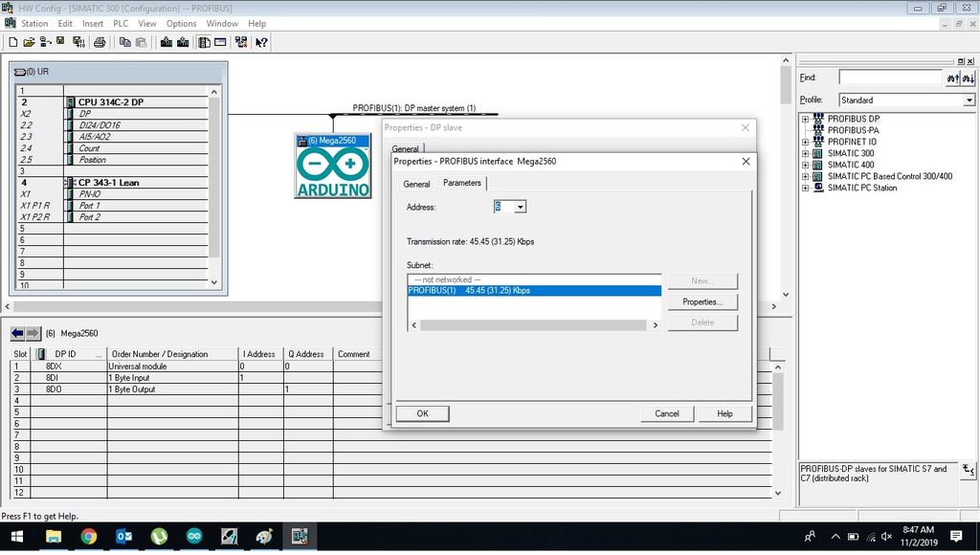The height and width of the screenshot is (555, 980).
Task: Open the notification center icon
Action: 956,536
